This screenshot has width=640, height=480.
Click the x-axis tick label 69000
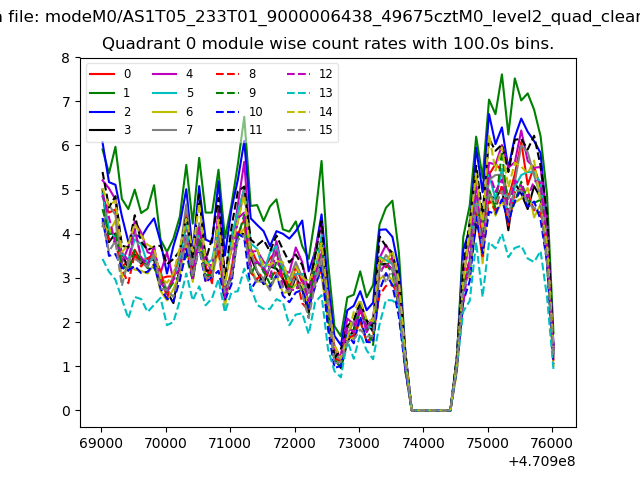pyautogui.click(x=100, y=441)
